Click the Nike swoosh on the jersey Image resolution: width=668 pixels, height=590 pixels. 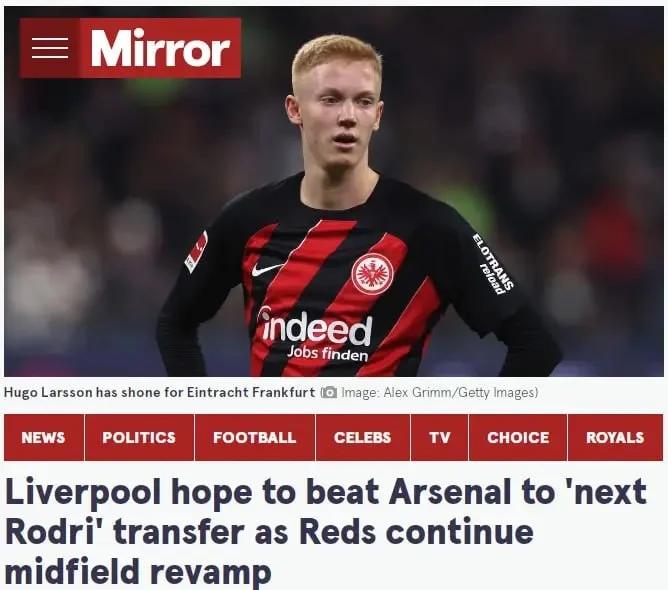(267, 269)
